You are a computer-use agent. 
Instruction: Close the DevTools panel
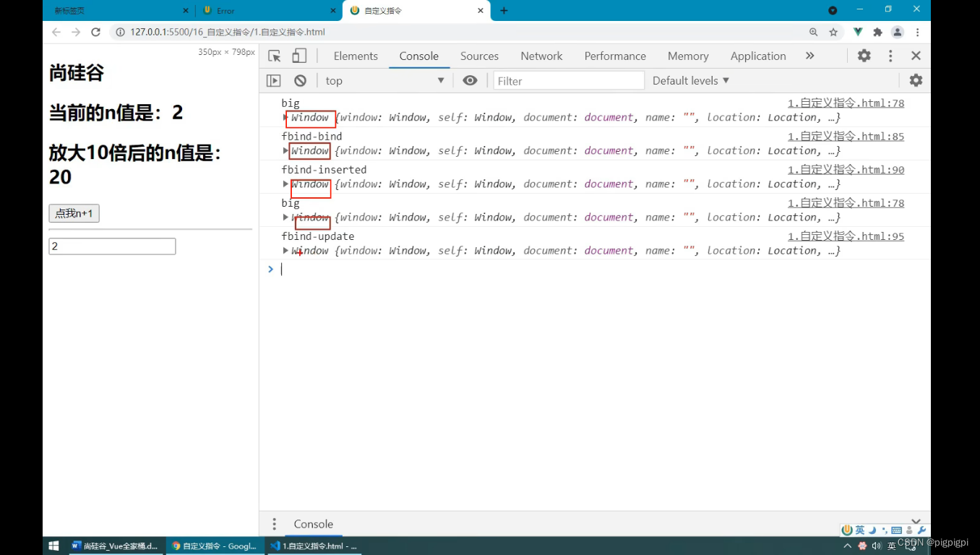[x=916, y=56]
